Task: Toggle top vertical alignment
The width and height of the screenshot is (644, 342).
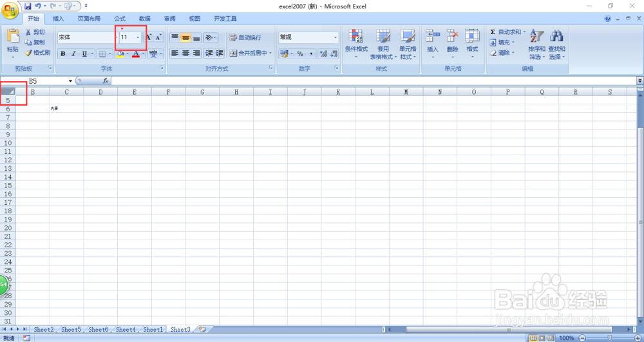Action: click(x=175, y=38)
